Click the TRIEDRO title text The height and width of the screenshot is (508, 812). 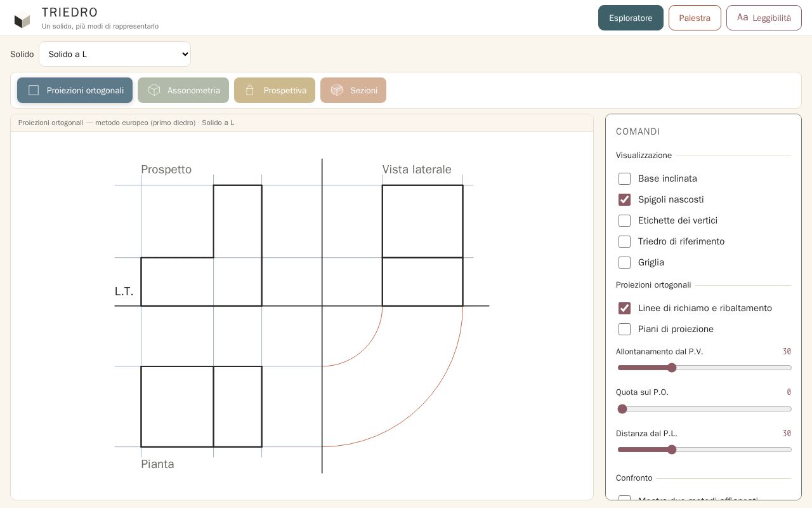pyautogui.click(x=70, y=12)
